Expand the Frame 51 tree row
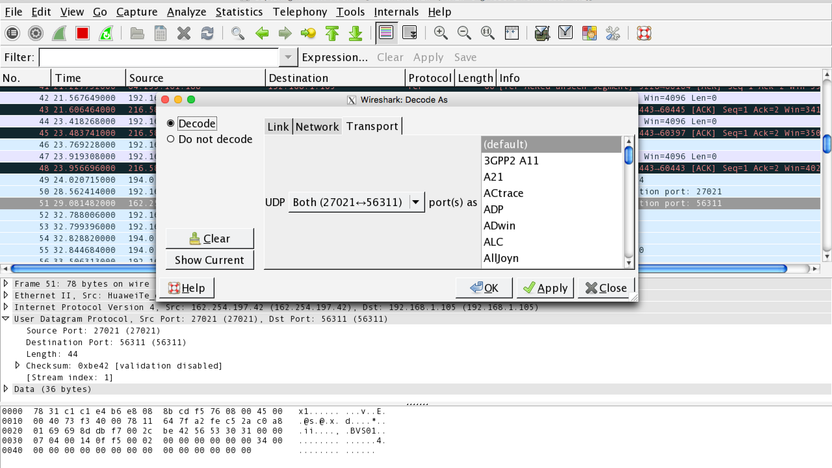Viewport: 832px width, 468px height. pyautogui.click(x=6, y=283)
